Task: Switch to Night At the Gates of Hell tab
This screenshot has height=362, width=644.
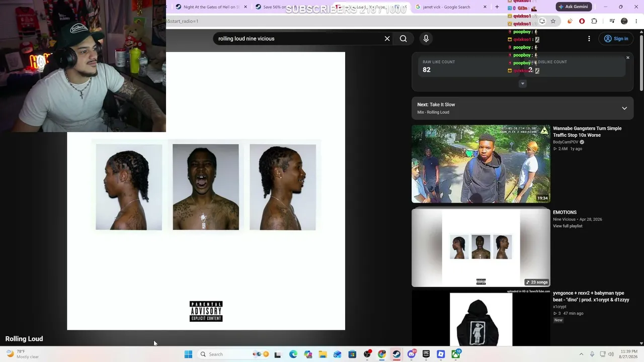Action: click(x=211, y=7)
